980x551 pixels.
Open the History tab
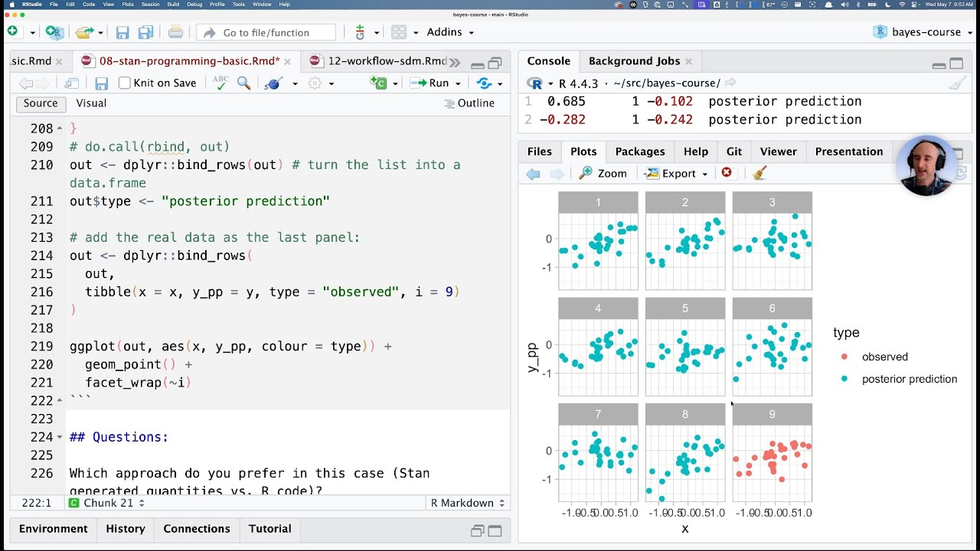coord(126,529)
